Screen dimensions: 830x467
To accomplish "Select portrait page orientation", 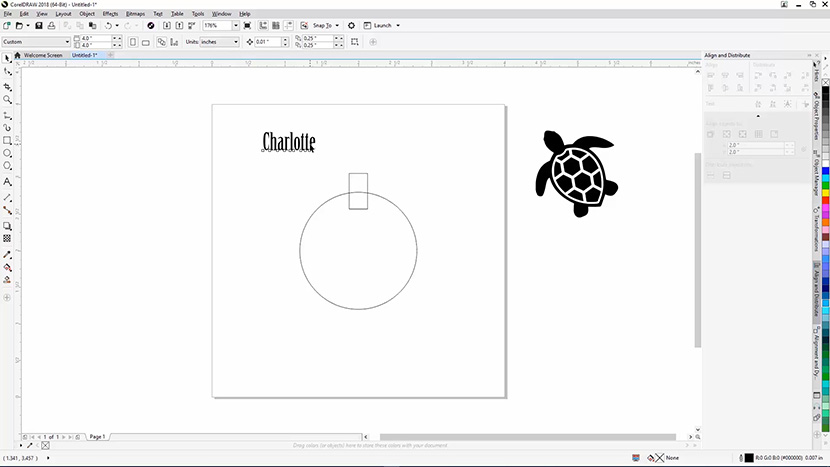I will (x=131, y=42).
